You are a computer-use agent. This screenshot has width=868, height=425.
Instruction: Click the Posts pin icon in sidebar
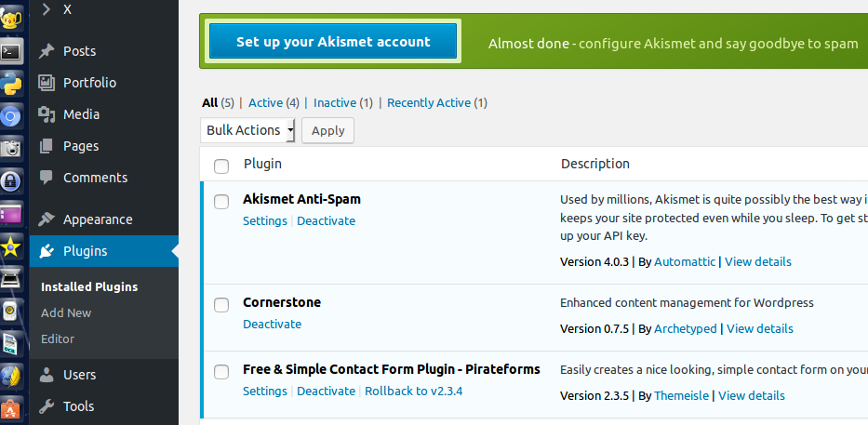(47, 51)
